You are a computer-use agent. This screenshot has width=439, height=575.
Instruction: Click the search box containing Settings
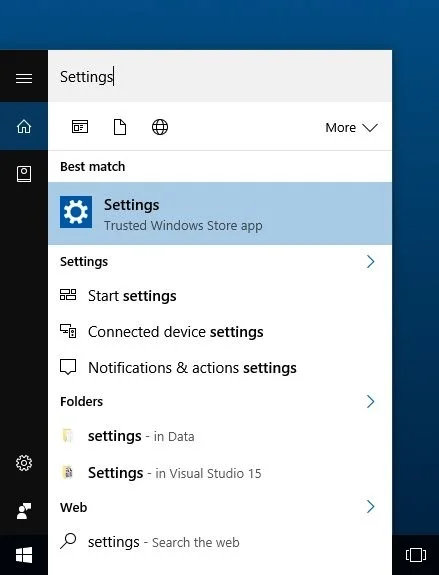pos(220,76)
